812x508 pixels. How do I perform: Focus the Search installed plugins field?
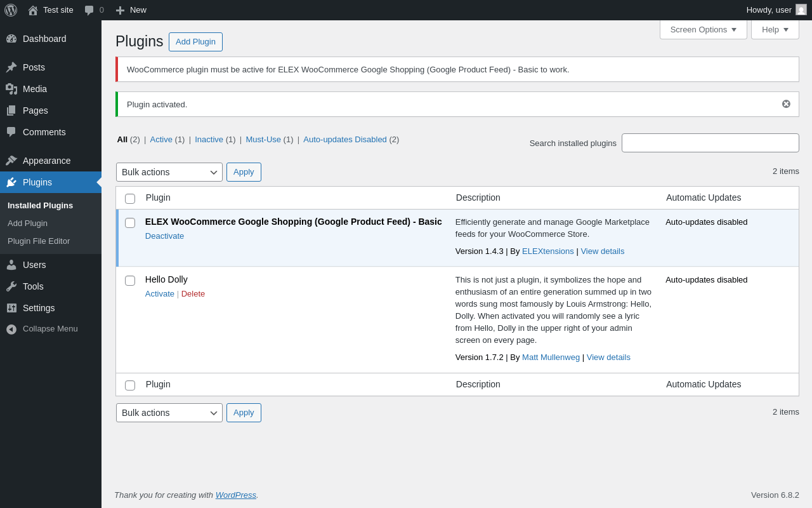tap(710, 143)
